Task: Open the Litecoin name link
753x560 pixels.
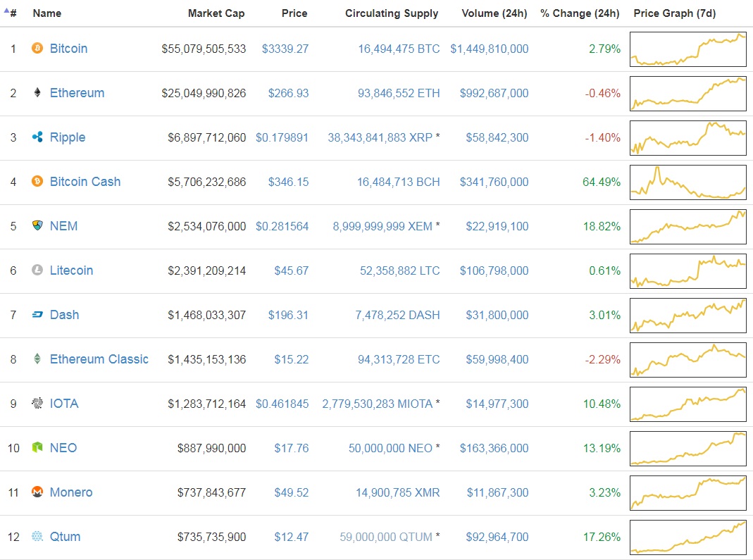Action: click(71, 270)
